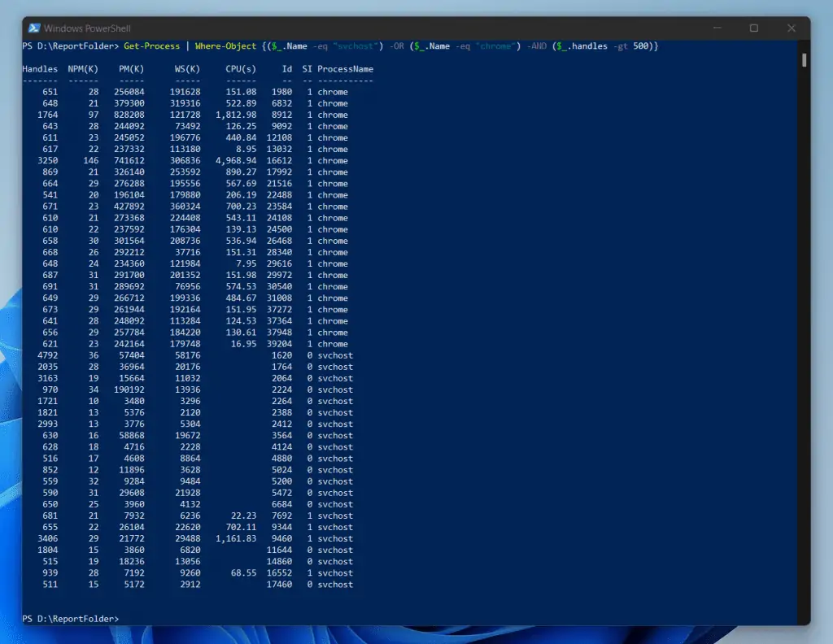Click PM value 190192
Screen dimensions: 833x644
[x=129, y=389]
